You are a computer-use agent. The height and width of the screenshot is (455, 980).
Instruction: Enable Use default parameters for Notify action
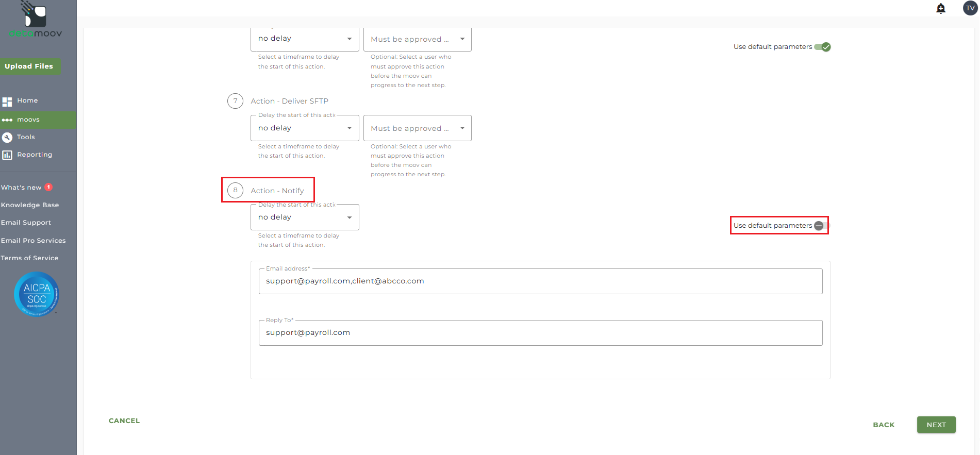(x=822, y=226)
